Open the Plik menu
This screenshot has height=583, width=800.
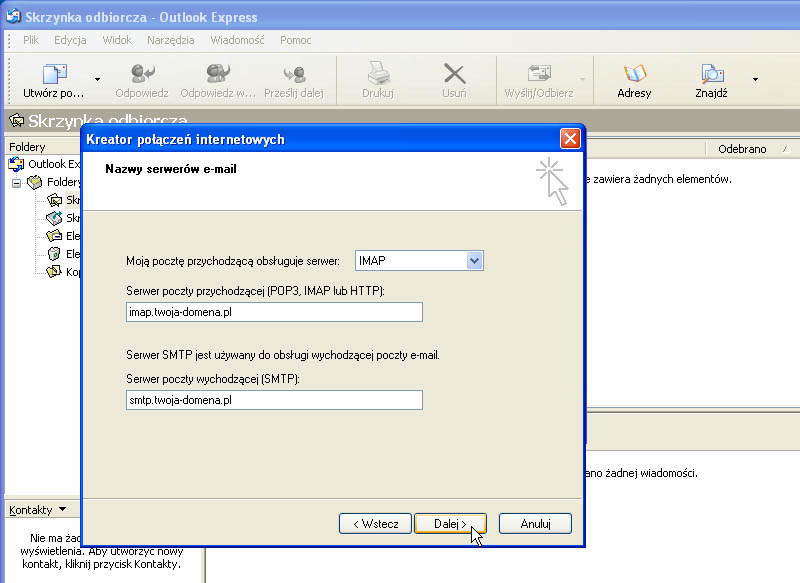[31, 40]
